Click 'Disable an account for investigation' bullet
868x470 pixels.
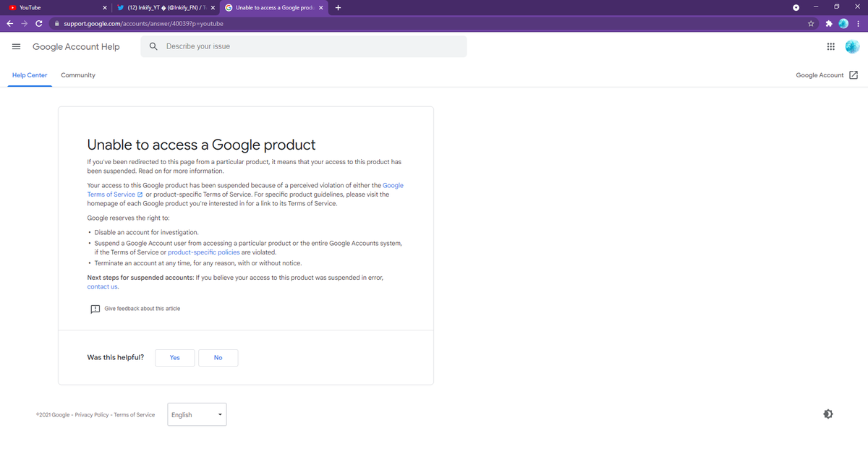[x=146, y=232]
